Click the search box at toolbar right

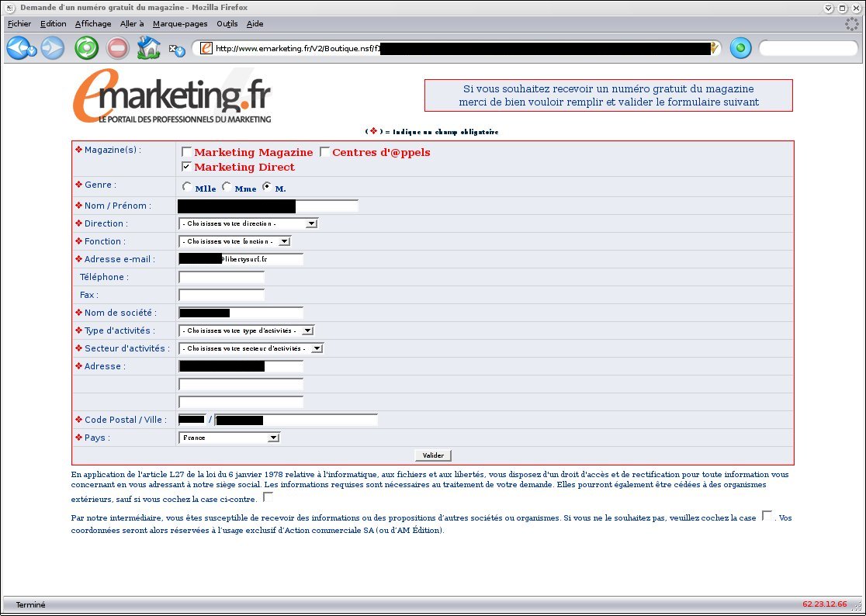click(x=808, y=48)
